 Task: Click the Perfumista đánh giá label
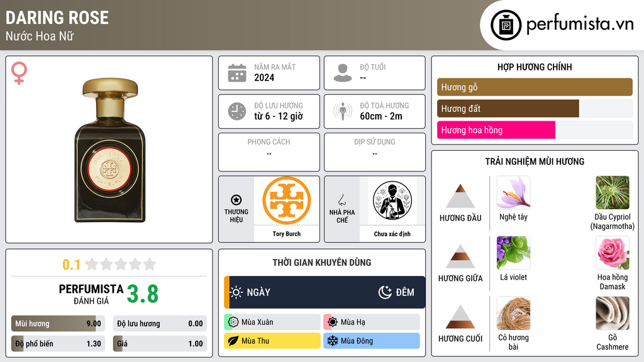(x=91, y=294)
